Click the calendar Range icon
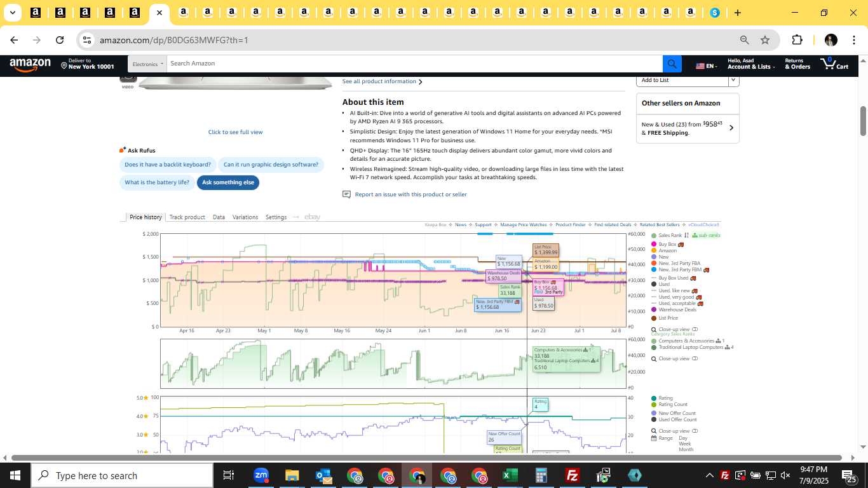 654,438
